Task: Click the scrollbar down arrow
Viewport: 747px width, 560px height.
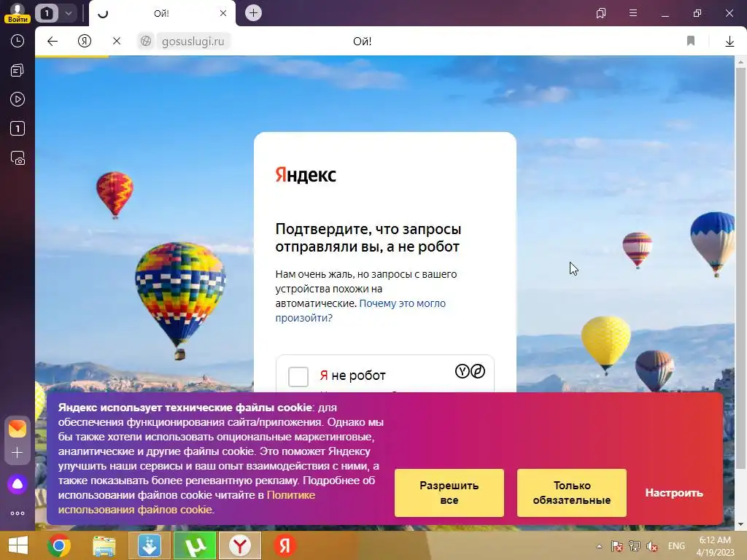Action: coord(740,524)
